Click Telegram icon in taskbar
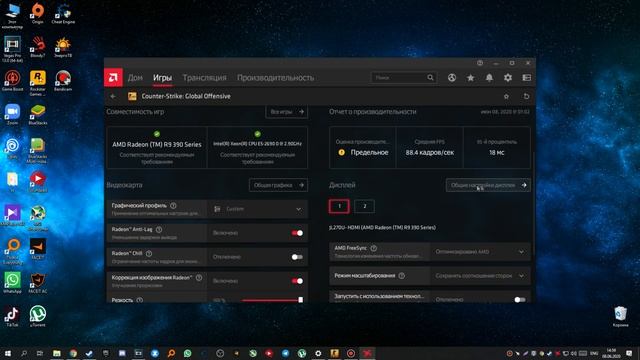The image size is (640, 360). coord(285,353)
